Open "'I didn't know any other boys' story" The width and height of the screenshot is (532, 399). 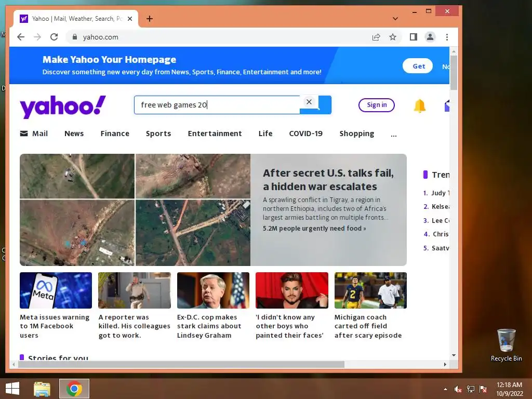point(289,326)
